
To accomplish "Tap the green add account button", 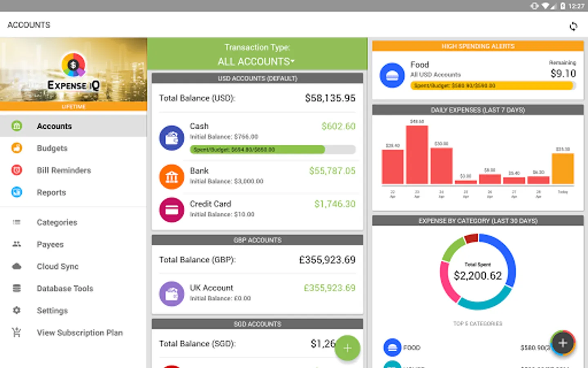I will tap(347, 348).
